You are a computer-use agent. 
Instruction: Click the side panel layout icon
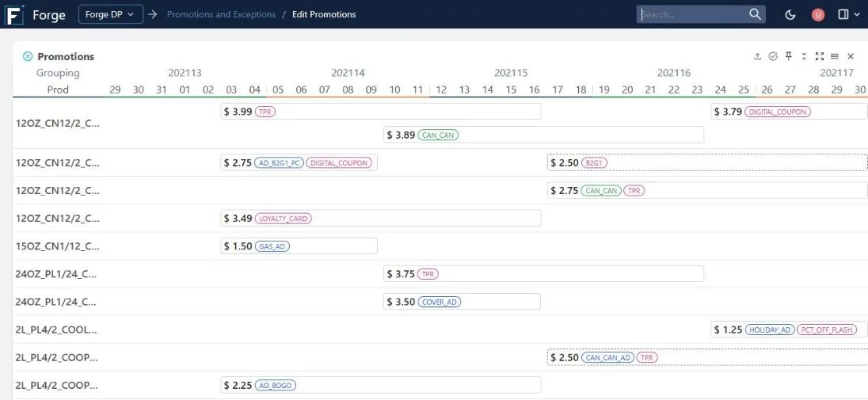843,14
